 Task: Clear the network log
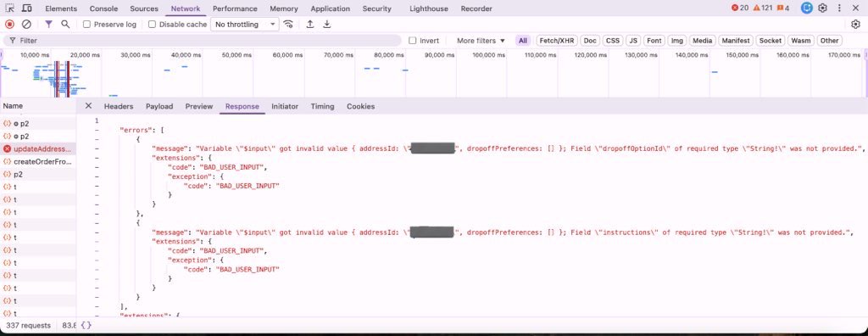click(26, 25)
